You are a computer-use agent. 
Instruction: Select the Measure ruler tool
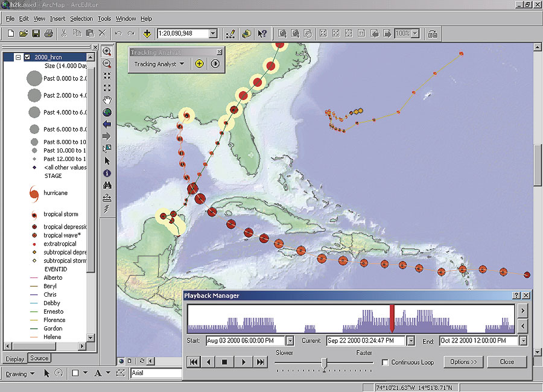coord(107,197)
